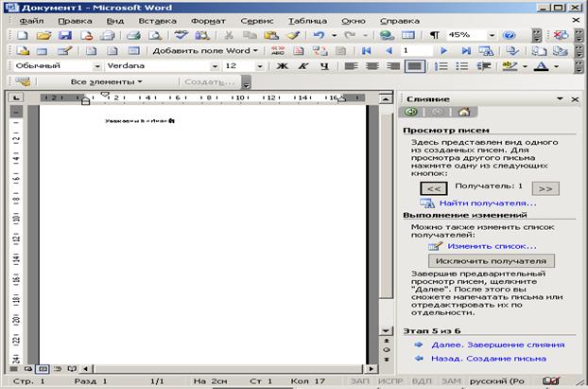The image size is (588, 389).
Task: Run the spelling check
Action: (x=182, y=36)
